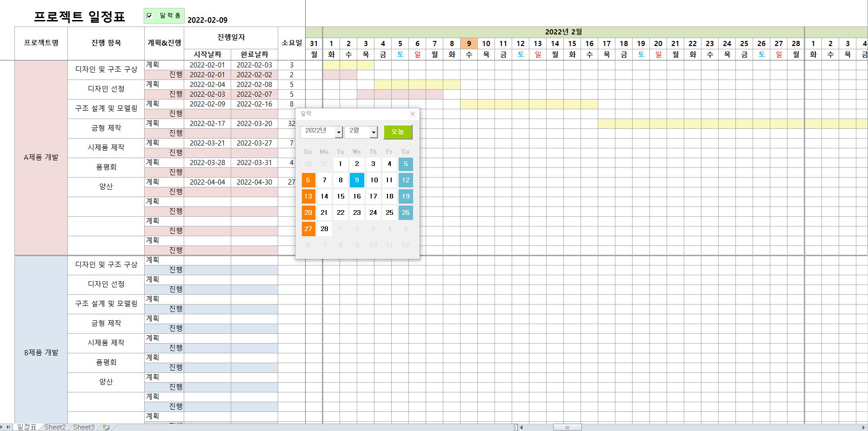The width and height of the screenshot is (868, 431).
Task: Click the 2022-02-17 start date cell
Action: [x=207, y=124]
